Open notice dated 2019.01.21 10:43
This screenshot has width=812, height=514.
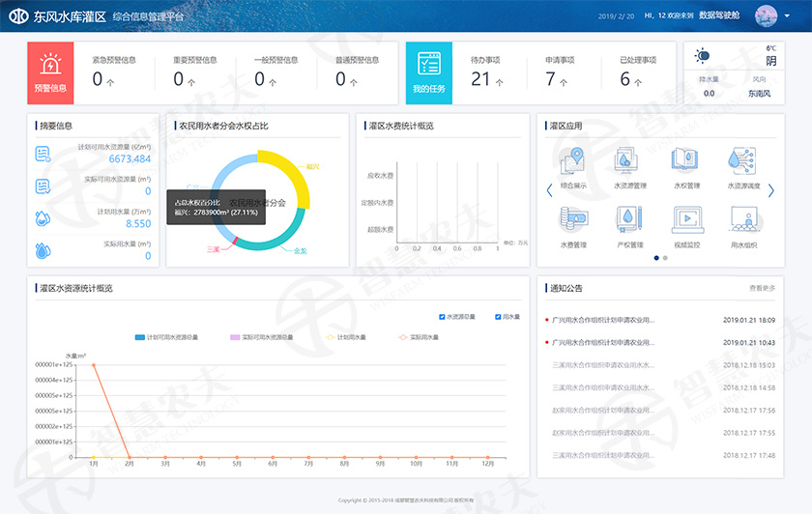click(x=660, y=343)
